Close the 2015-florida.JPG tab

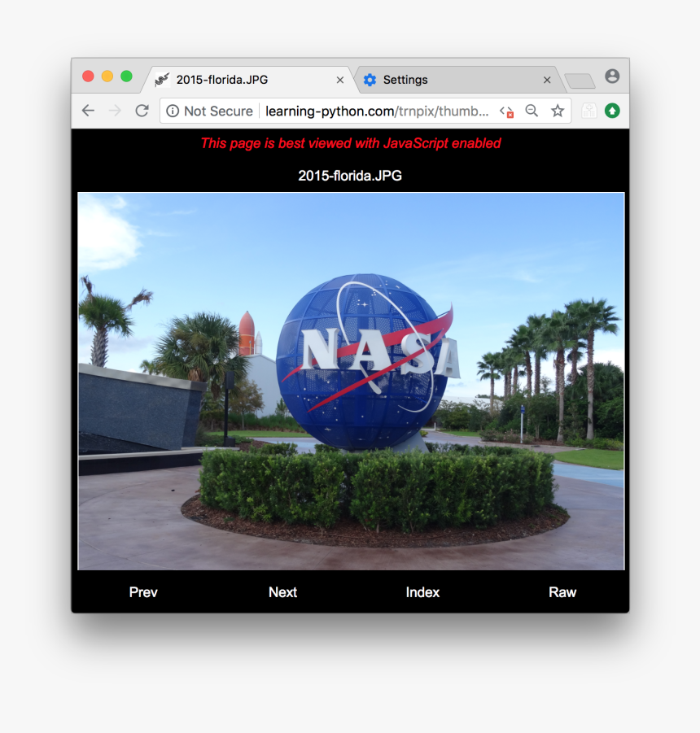(340, 81)
